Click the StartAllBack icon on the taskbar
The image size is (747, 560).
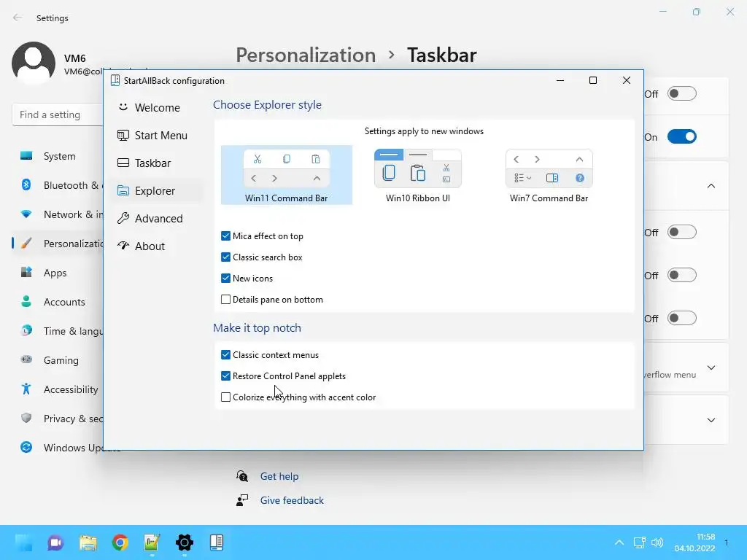point(216,542)
